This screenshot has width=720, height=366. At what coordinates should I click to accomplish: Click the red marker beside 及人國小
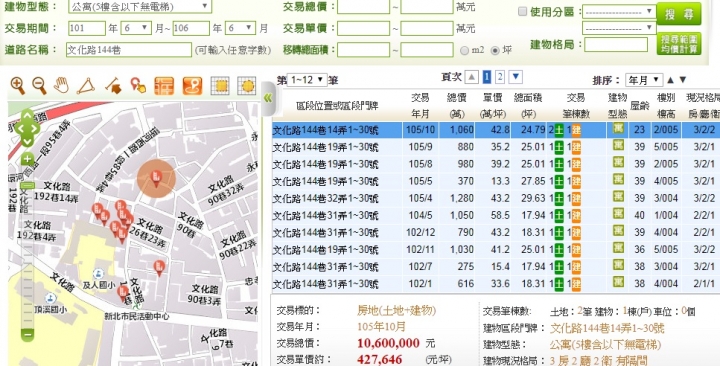coord(123,293)
